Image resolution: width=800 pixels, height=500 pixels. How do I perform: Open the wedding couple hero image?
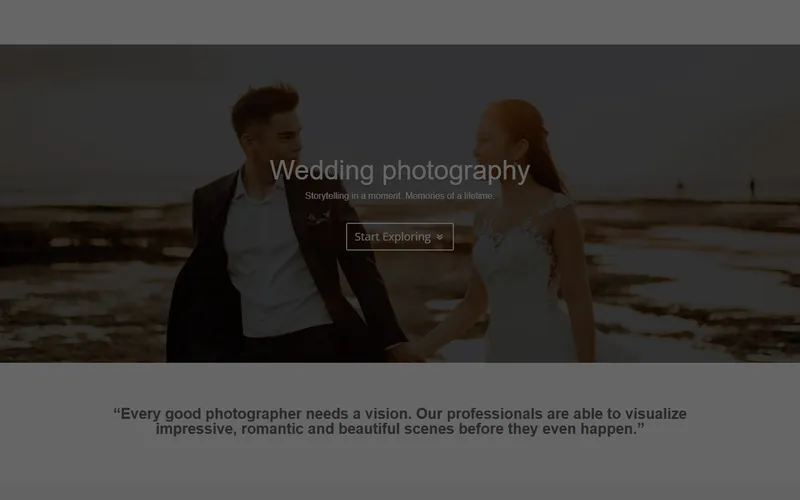400,204
